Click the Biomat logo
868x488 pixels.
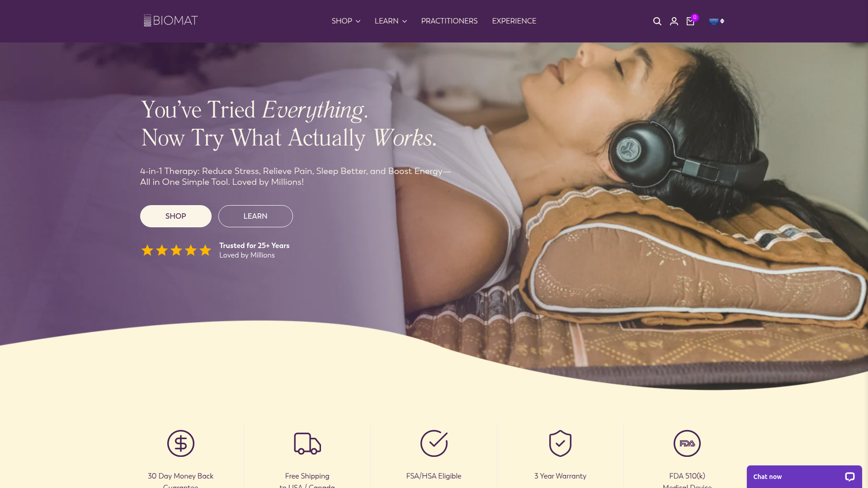coord(171,21)
